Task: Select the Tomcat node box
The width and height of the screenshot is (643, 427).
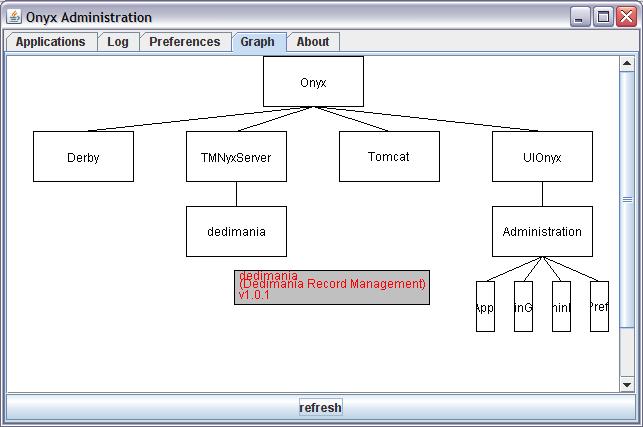Action: point(389,157)
